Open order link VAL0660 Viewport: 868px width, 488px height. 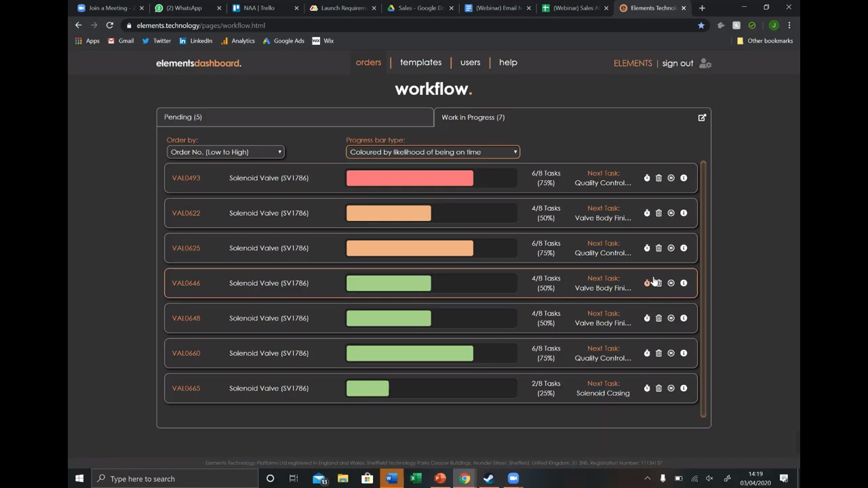pyautogui.click(x=186, y=353)
